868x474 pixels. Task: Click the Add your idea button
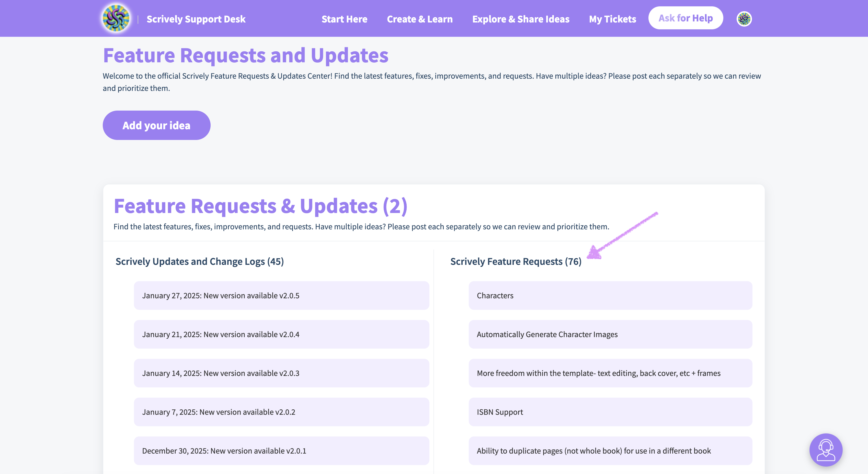point(156,125)
